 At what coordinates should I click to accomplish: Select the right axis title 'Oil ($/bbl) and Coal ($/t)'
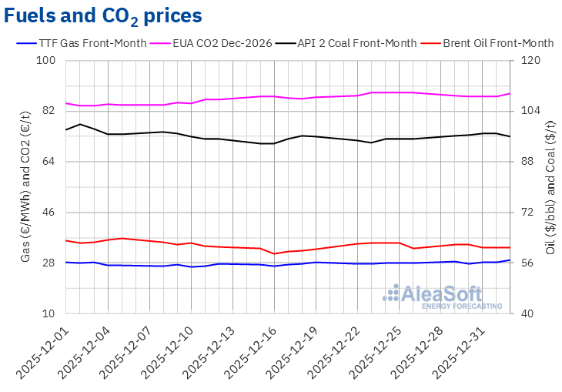550,186
